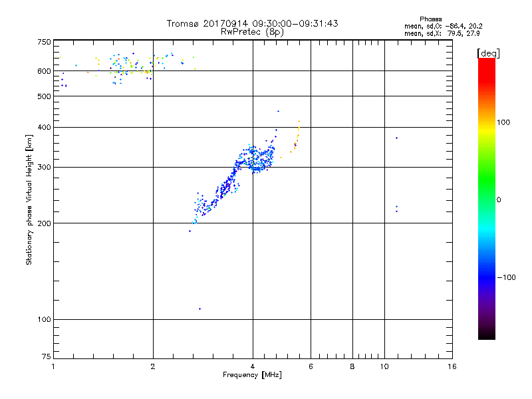Select the 'mean, sd,X: 79.5, 27.9' line
Screen dimensions: 532x399
[442, 33]
